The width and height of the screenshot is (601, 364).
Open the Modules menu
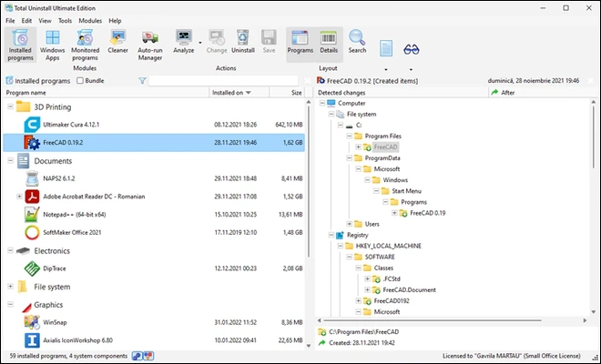click(x=90, y=20)
